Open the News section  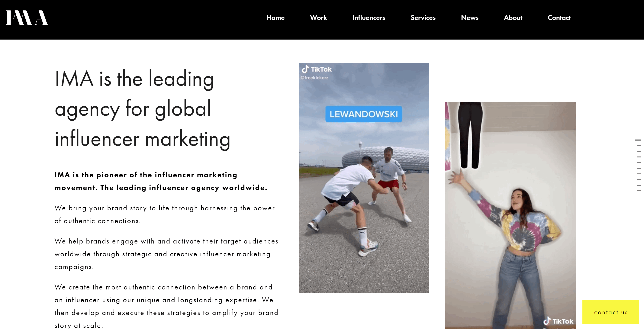point(469,18)
